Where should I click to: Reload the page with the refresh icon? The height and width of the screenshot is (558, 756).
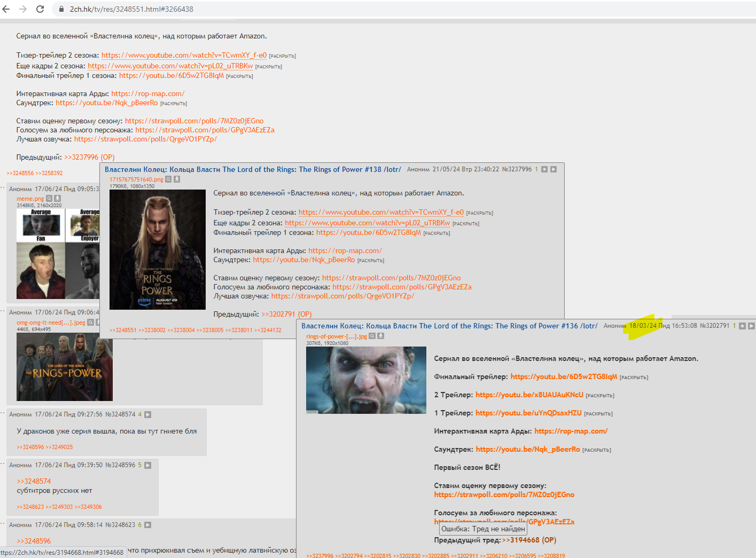pos(40,9)
